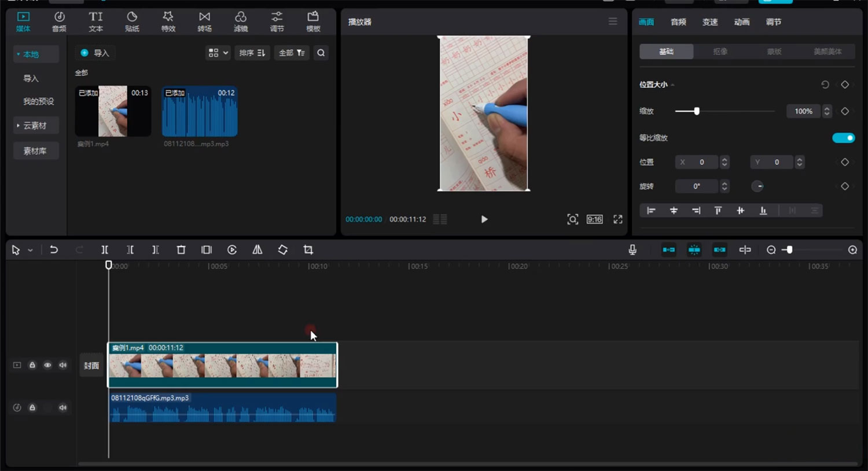Toggle the 等比缩放 uniform scale switch
Viewport: 868px width, 471px height.
point(843,138)
